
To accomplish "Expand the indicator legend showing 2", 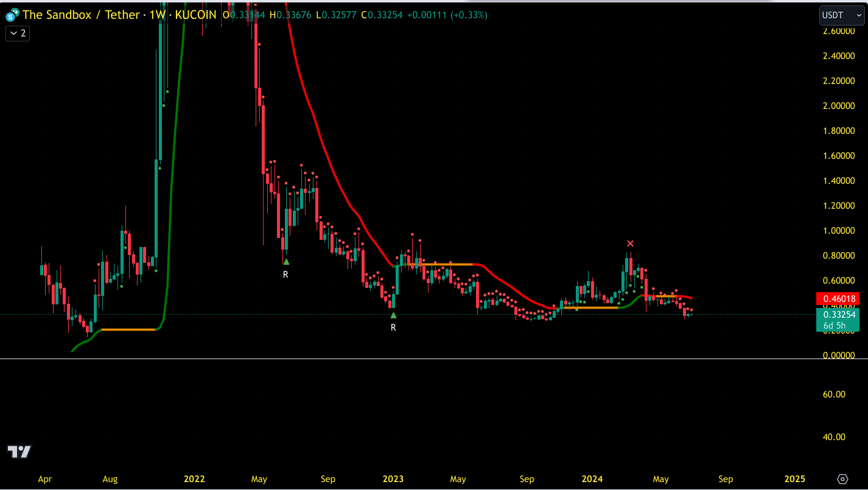I will tap(18, 33).
